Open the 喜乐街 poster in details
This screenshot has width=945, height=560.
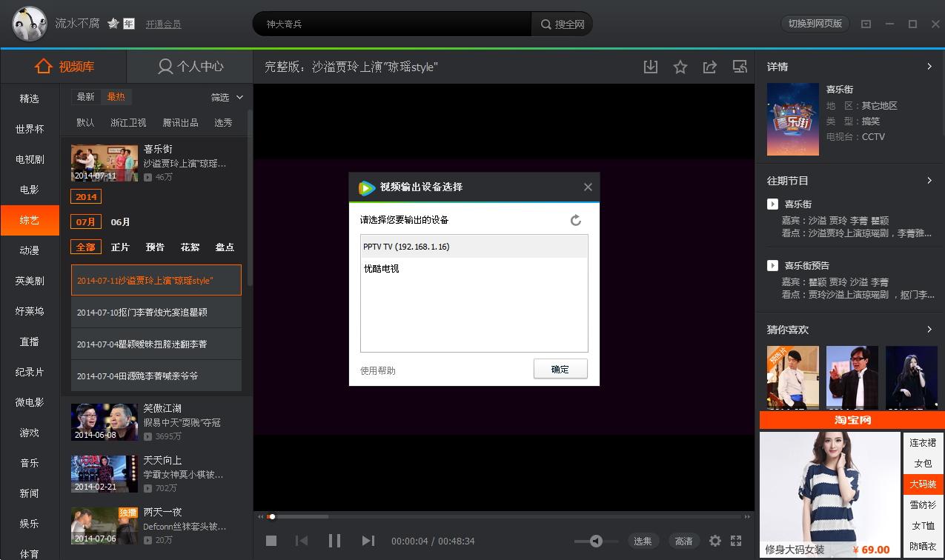(793, 119)
